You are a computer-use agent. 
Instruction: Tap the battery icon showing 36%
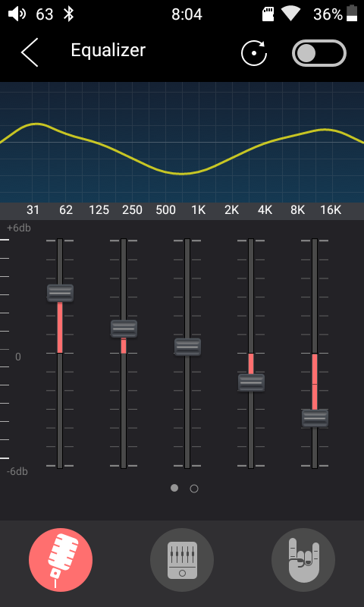[352, 14]
